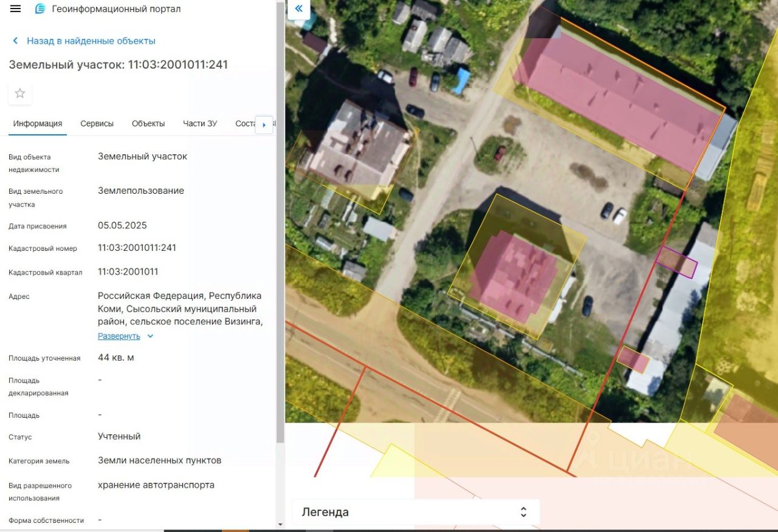Expand the full address via Развернуть
The image size is (778, 532).
(x=119, y=336)
